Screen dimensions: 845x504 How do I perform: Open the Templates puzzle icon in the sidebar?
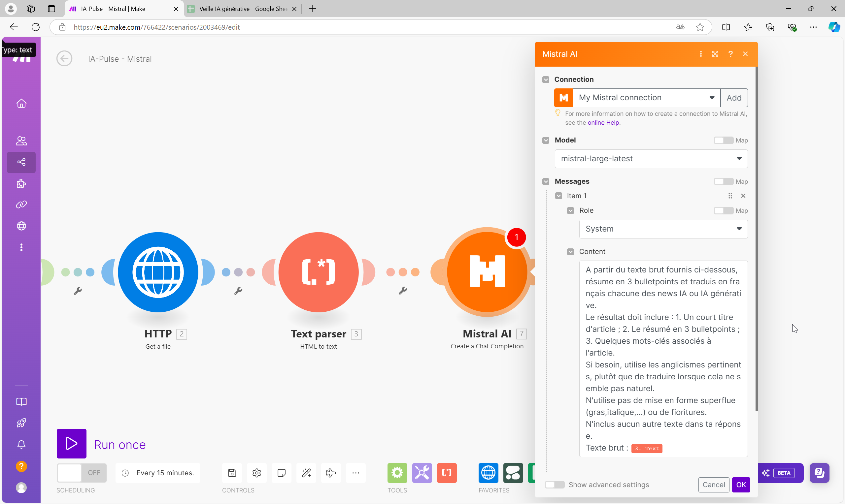click(x=21, y=183)
